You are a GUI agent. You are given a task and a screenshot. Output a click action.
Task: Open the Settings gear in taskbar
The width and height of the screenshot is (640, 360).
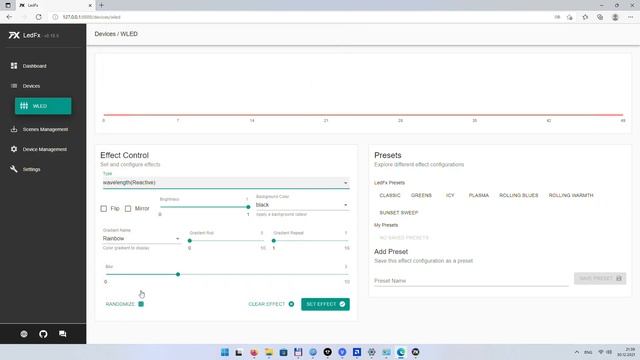click(x=371, y=352)
